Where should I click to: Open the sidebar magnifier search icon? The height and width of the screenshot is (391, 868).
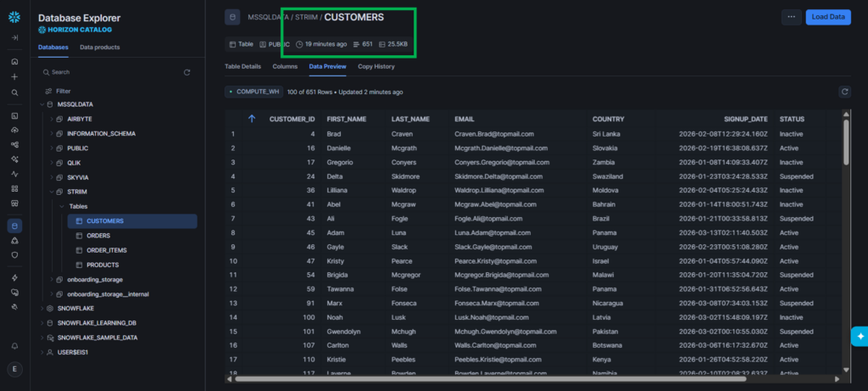pyautogui.click(x=14, y=92)
